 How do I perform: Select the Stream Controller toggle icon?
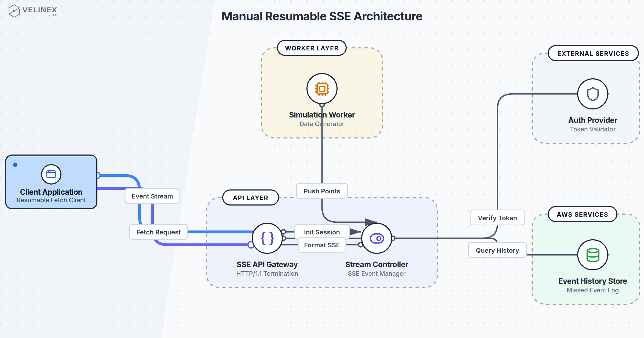click(x=377, y=238)
